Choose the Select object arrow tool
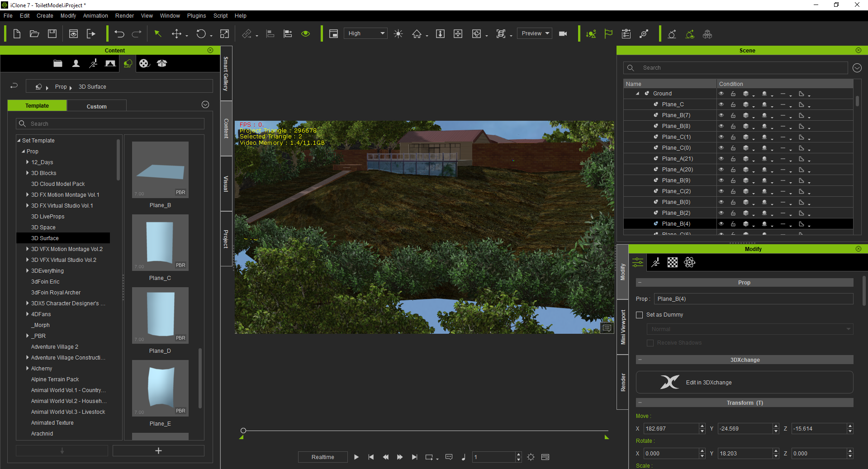 click(158, 34)
